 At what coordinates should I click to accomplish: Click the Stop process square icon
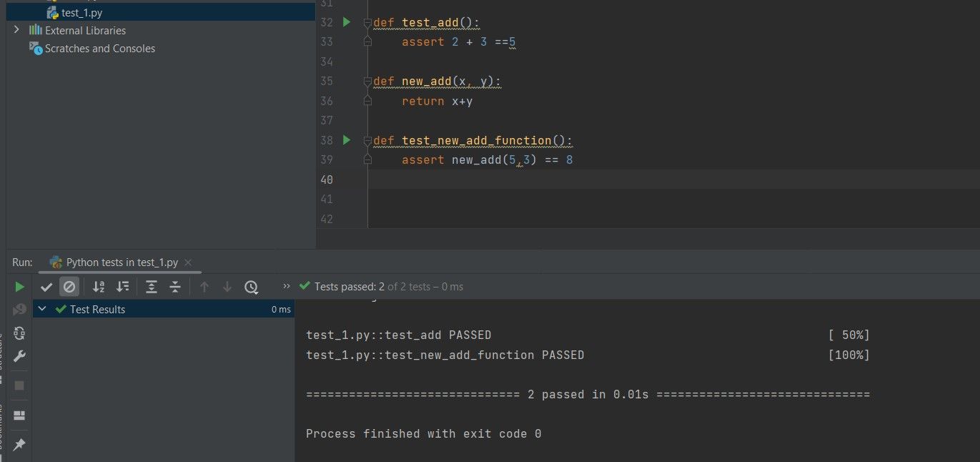click(19, 385)
